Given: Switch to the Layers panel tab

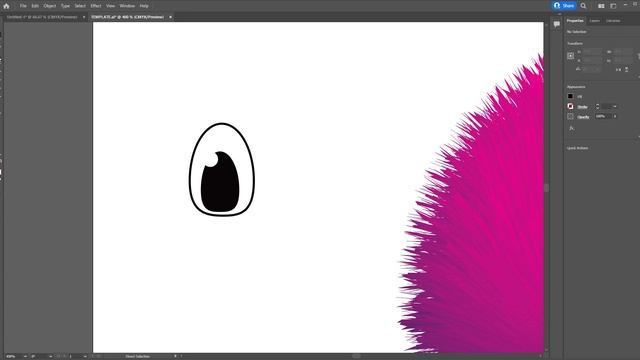Looking at the screenshot, I should click(x=595, y=21).
